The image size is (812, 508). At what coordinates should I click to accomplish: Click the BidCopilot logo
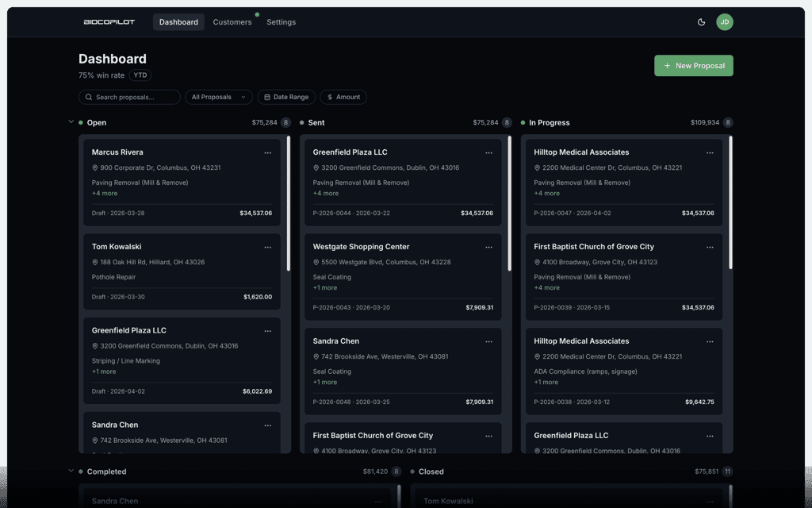coord(109,21)
